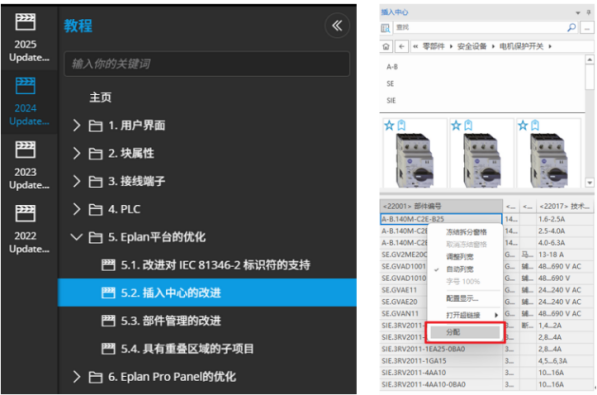This screenshot has width=597, height=395.
Task: Select the A-B manufacturer entry
Action: [x=392, y=67]
